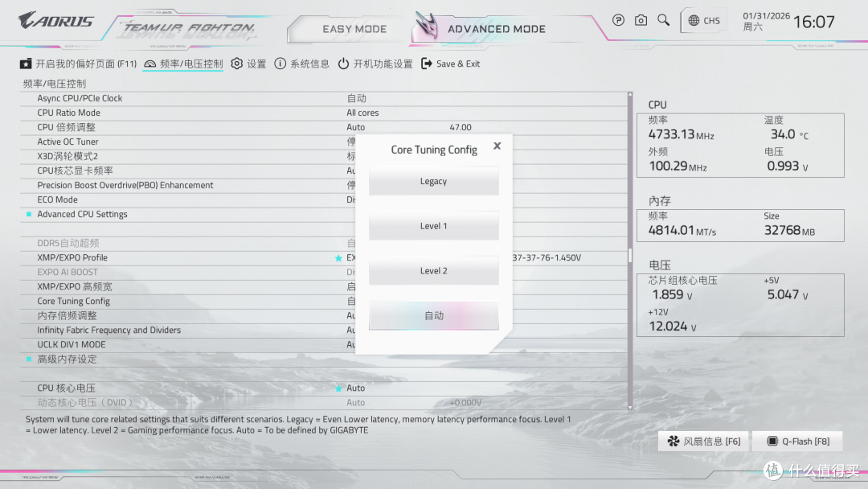Click the star beside XMP/EXPO Profile

[338, 258]
